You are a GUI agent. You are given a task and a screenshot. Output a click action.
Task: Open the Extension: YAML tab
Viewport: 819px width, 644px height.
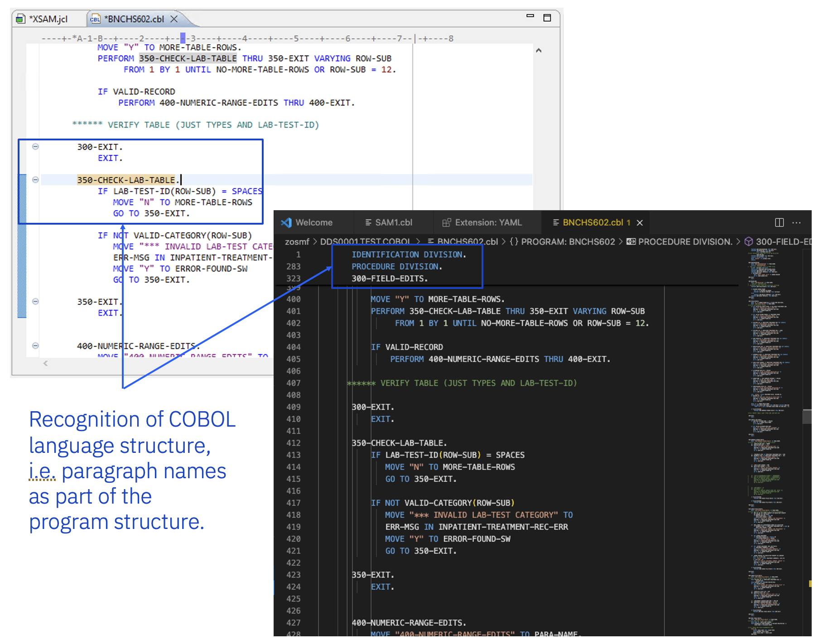coord(488,222)
